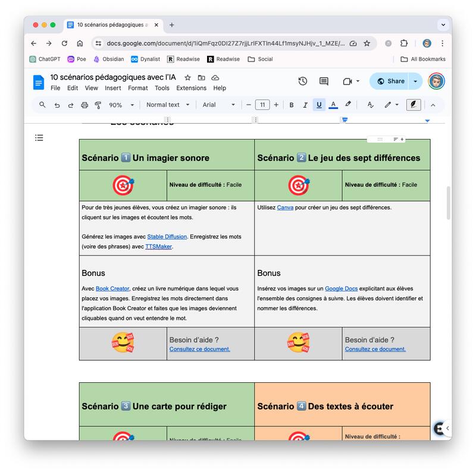
Task: Open All Bookmarks folder
Action: click(423, 59)
